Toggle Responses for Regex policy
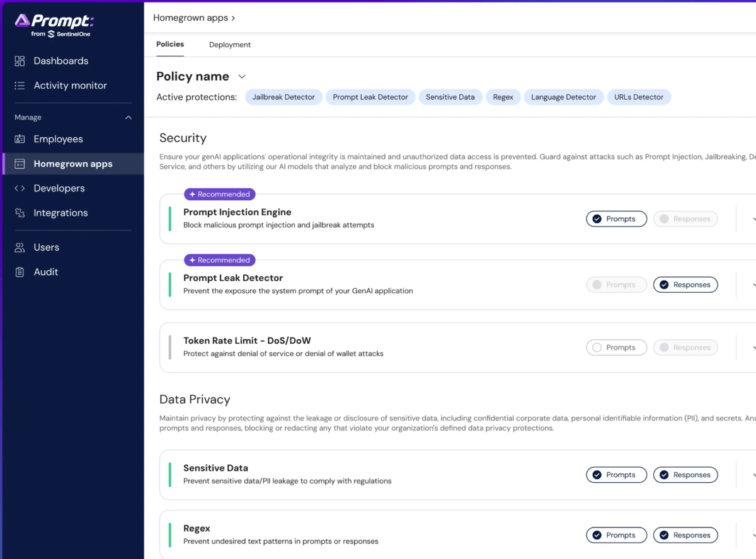This screenshot has width=756, height=559. pyautogui.click(x=685, y=535)
